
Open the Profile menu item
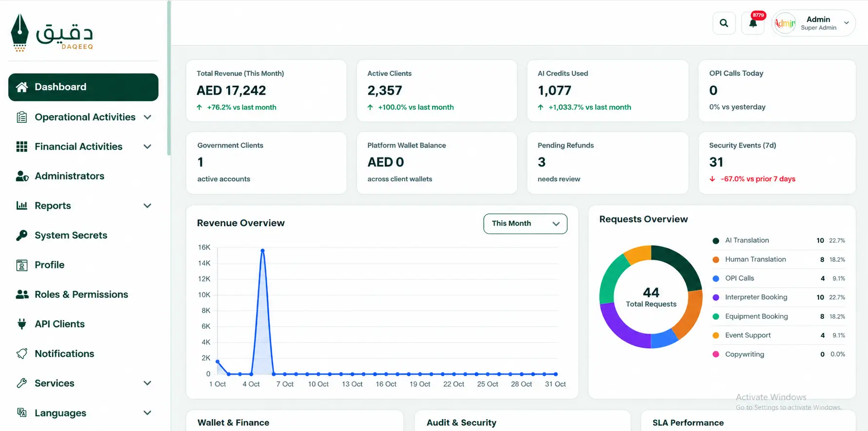(83, 265)
